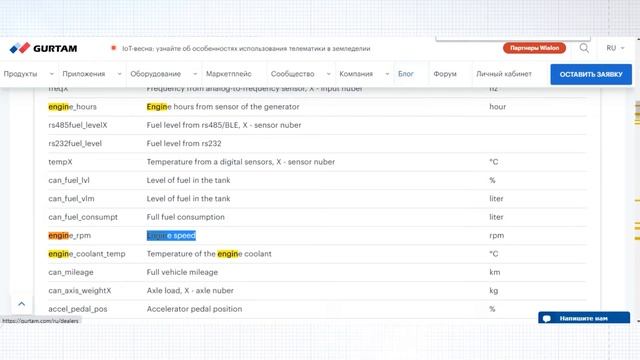Click 'Fuel level from rs485/BLE' description
The width and height of the screenshot is (640, 360).
(x=224, y=125)
